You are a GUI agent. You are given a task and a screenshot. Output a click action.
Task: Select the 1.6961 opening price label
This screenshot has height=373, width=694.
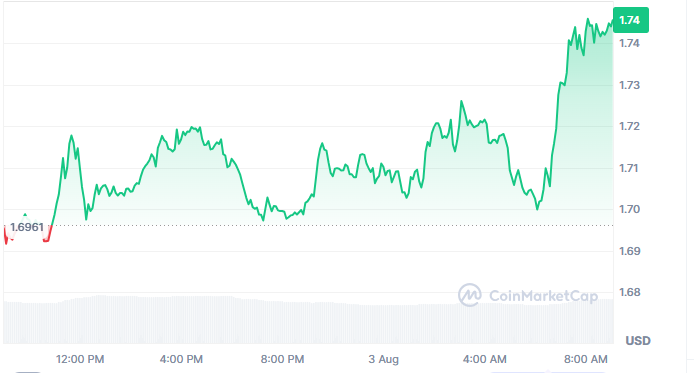pos(27,227)
